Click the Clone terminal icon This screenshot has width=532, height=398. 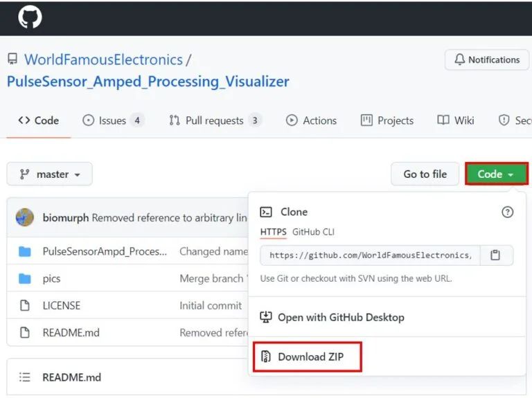click(x=266, y=212)
